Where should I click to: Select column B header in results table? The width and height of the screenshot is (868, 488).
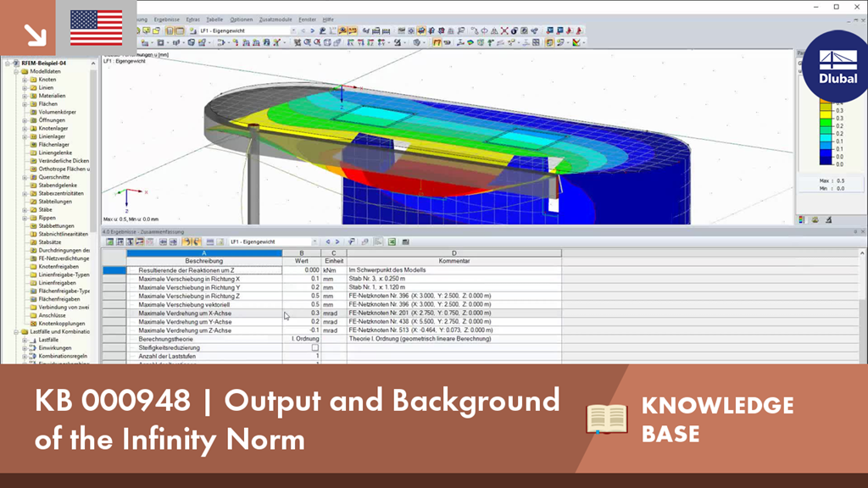coord(302,253)
